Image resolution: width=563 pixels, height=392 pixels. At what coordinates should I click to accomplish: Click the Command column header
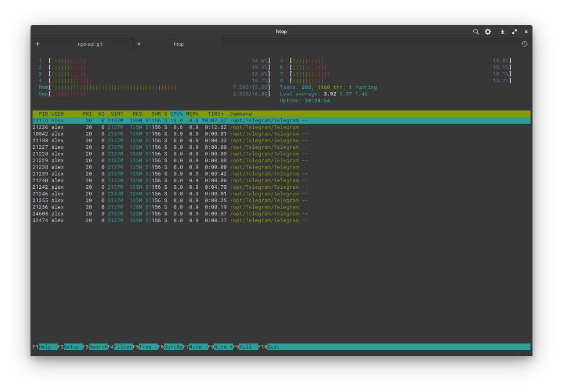coord(241,114)
